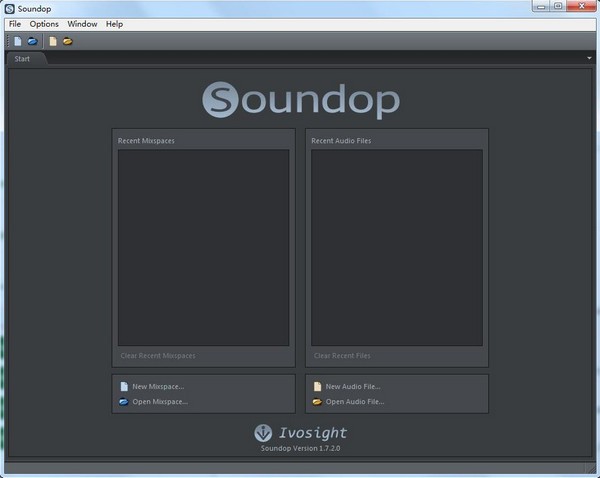Click the Ivosight anchor logo icon
Image resolution: width=600 pixels, height=478 pixels.
coord(263,433)
